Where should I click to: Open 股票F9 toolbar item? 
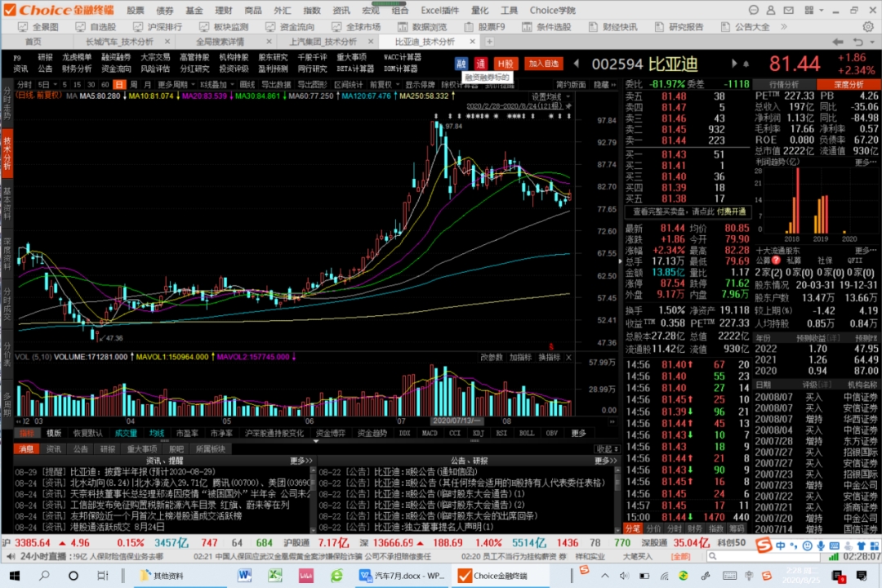(x=484, y=26)
